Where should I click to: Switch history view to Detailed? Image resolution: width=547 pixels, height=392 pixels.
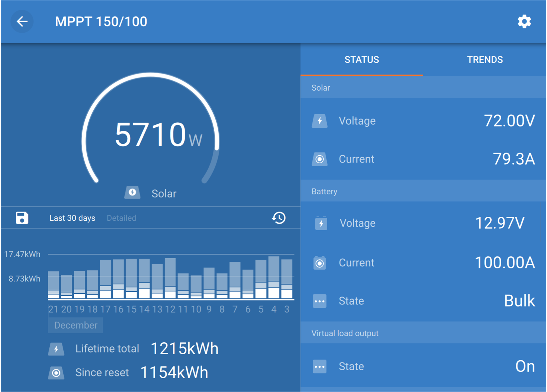point(121,218)
